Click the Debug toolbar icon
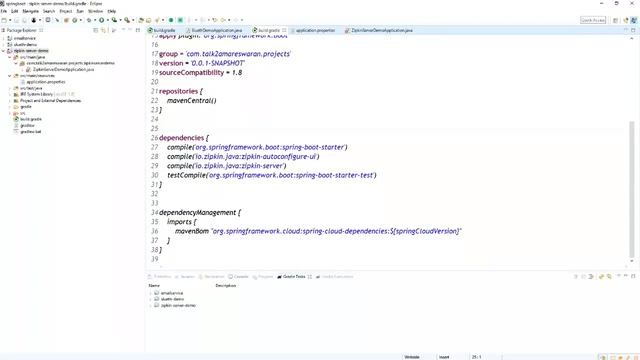Viewport: 640px width, 360px height. (x=89, y=20)
